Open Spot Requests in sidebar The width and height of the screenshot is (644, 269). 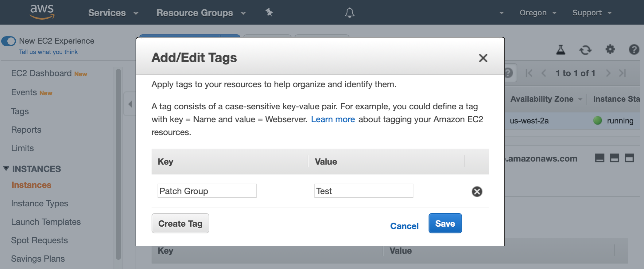(x=39, y=240)
